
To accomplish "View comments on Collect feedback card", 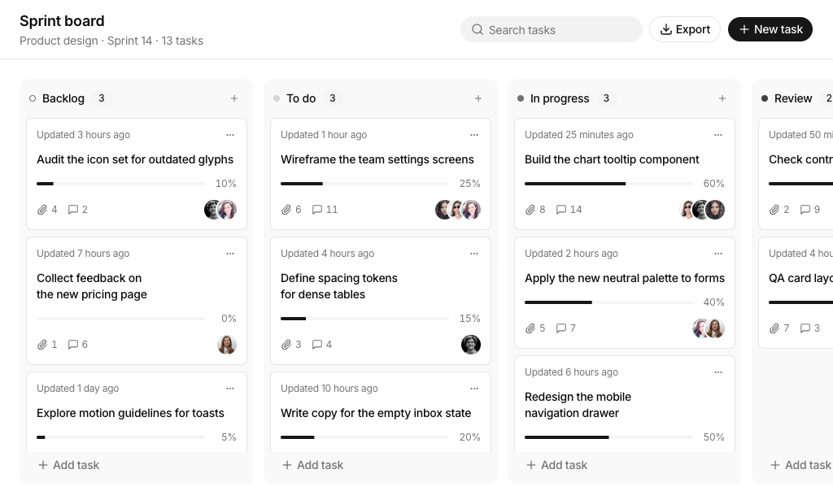I will [x=77, y=345].
